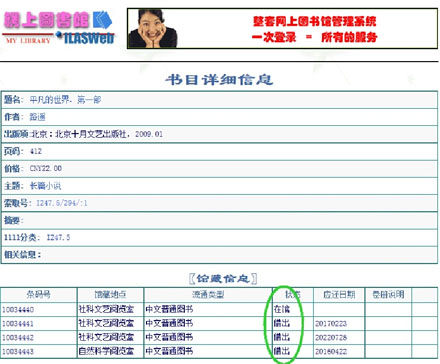
Task: Select barcode 10034443 row entry
Action: tap(18, 352)
